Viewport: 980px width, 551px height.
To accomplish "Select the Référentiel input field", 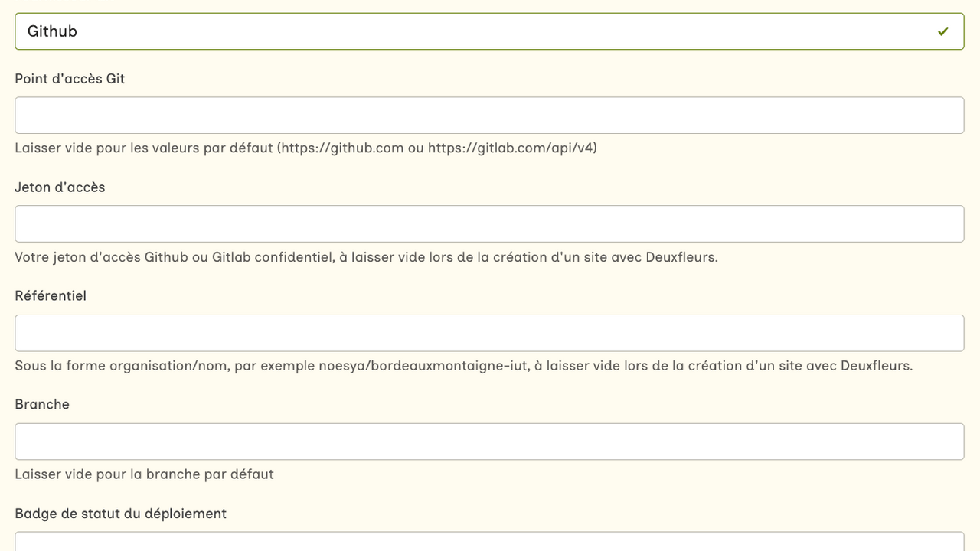I will [x=489, y=333].
